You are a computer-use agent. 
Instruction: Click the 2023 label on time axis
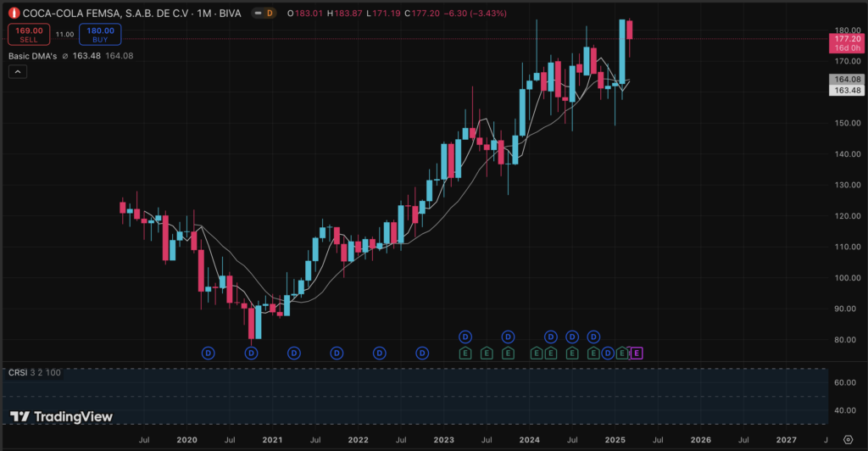point(444,440)
